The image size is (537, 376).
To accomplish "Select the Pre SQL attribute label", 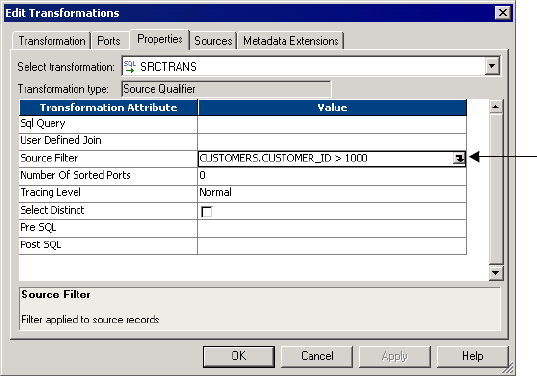I will [x=38, y=227].
